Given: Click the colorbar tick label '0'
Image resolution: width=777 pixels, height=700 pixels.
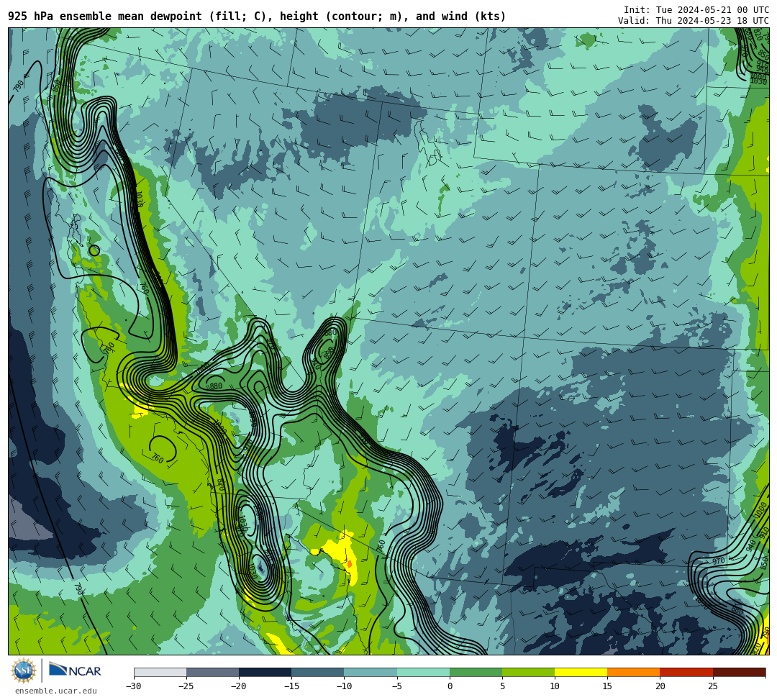Looking at the screenshot, I should click(x=450, y=686).
